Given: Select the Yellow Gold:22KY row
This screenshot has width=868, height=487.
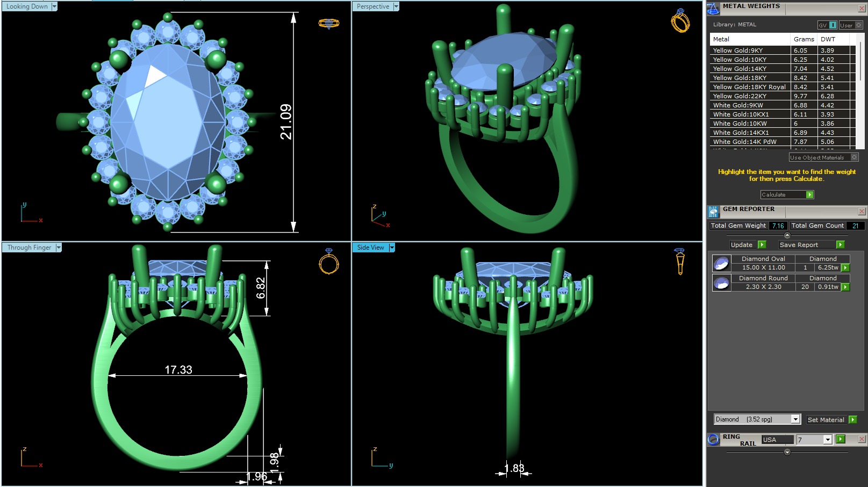Looking at the screenshot, I should 783,96.
